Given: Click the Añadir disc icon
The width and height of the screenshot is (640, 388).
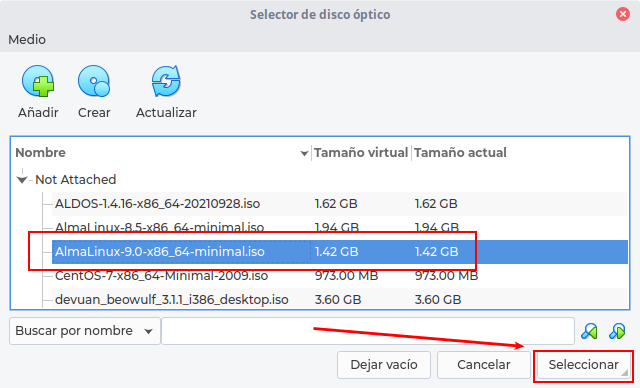Looking at the screenshot, I should point(38,81).
